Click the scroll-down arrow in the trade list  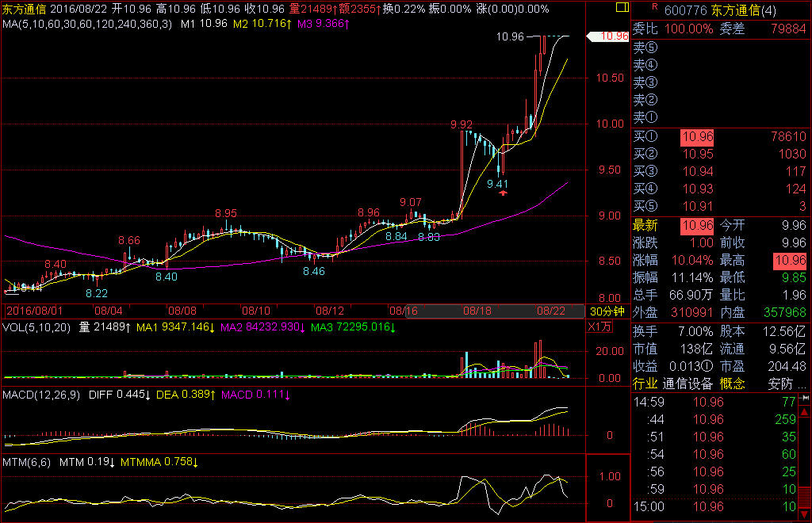tap(805, 516)
